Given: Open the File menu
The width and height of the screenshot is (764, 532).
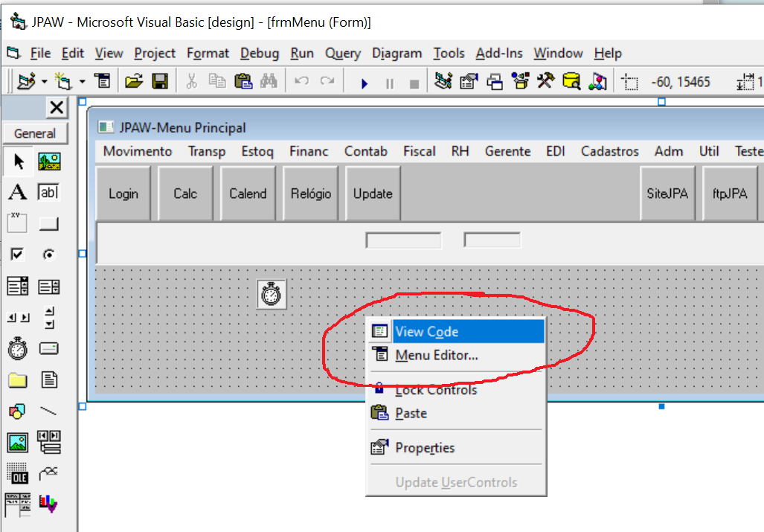Looking at the screenshot, I should pos(40,53).
